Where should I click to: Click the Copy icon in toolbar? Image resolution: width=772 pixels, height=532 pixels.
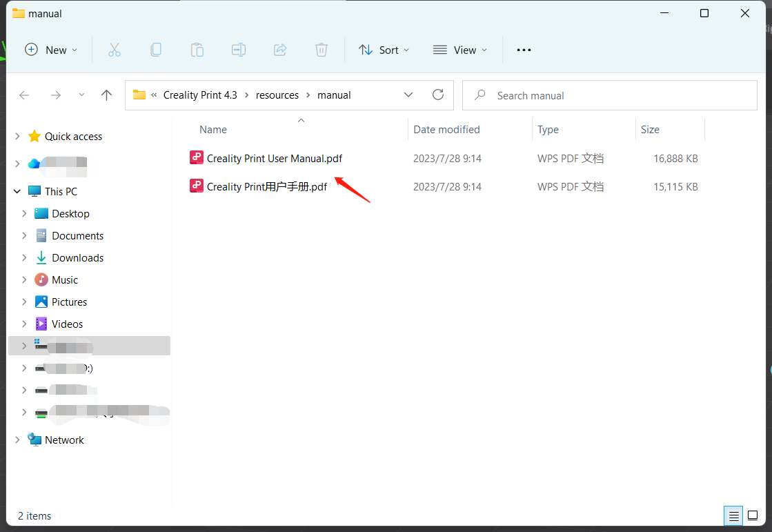[156, 50]
